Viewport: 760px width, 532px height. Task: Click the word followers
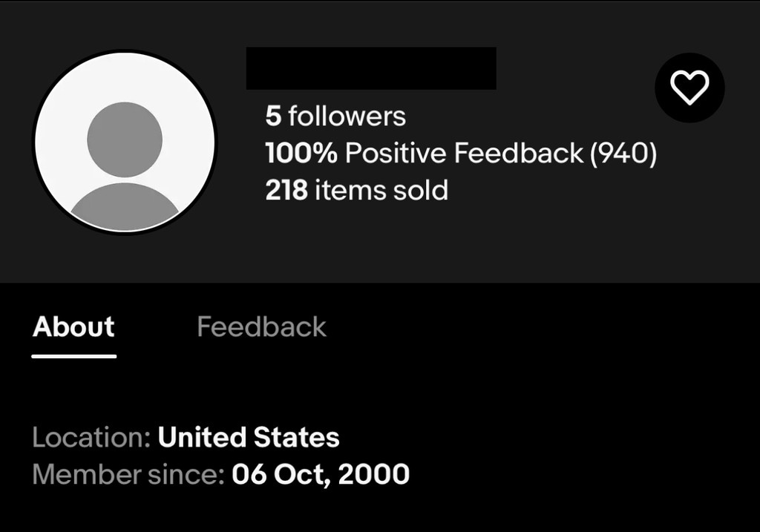click(347, 116)
